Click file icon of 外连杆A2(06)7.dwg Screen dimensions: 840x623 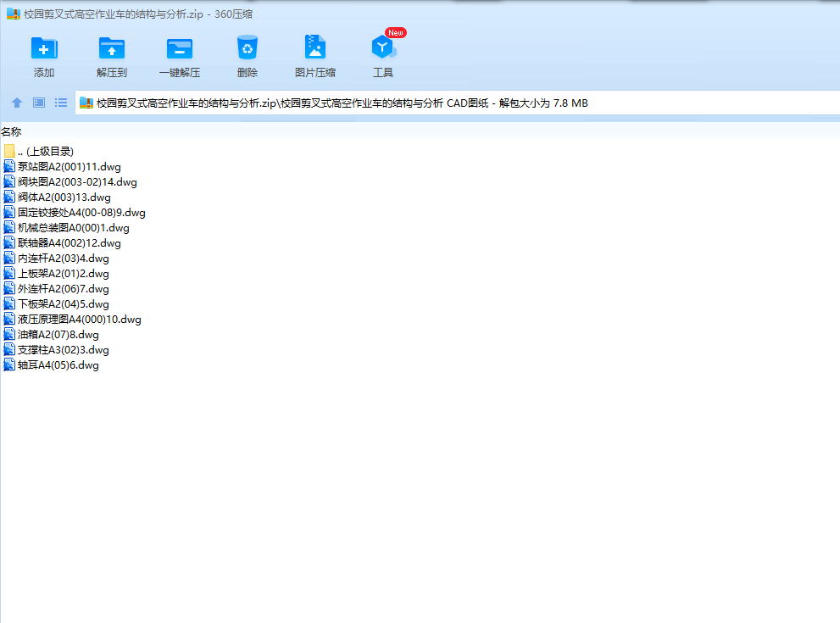pos(9,289)
